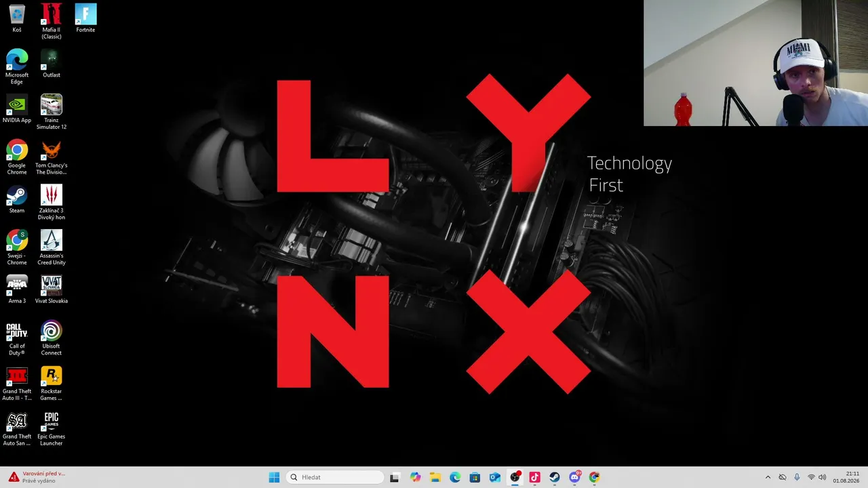Viewport: 868px width, 488px height.
Task: Select the Assassin's Creed Unity shortcut
Action: (x=52, y=248)
